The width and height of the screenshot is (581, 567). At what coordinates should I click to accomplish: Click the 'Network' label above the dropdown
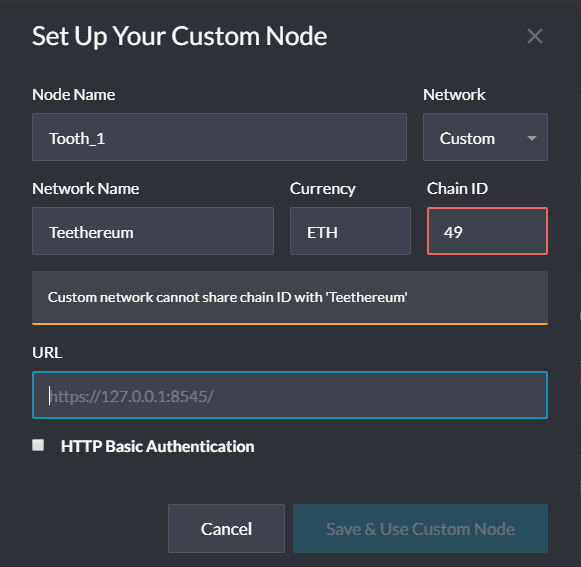(x=454, y=94)
